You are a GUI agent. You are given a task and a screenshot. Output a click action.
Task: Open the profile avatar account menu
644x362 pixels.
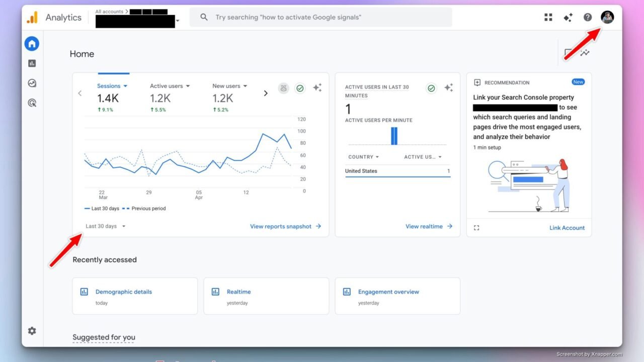tap(607, 17)
